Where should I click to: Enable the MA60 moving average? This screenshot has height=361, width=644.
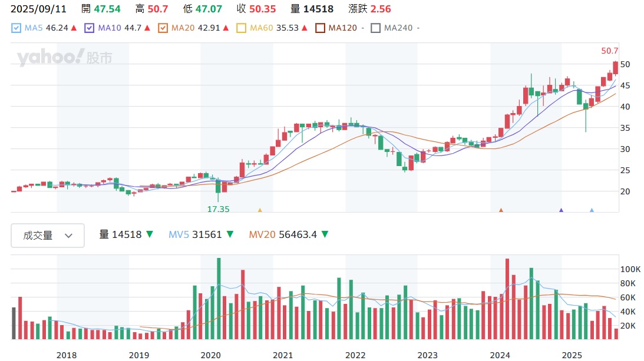pyautogui.click(x=241, y=28)
